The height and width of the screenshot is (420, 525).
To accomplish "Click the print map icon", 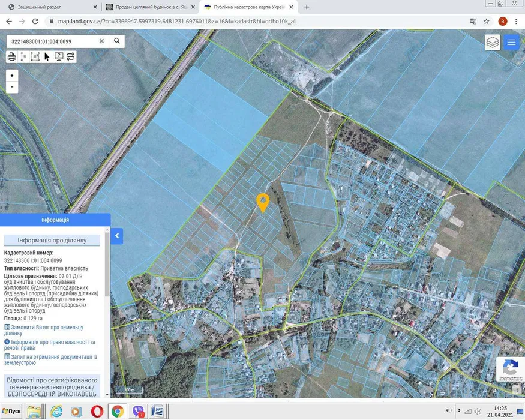I will tap(11, 57).
